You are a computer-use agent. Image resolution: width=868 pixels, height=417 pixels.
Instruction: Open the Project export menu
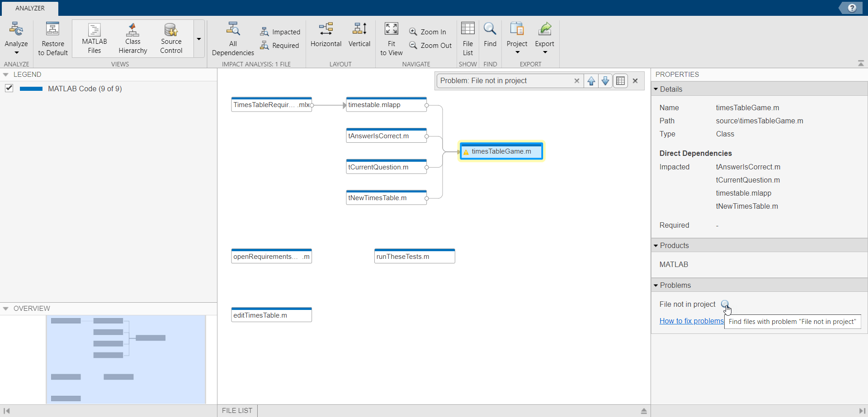[x=517, y=38]
